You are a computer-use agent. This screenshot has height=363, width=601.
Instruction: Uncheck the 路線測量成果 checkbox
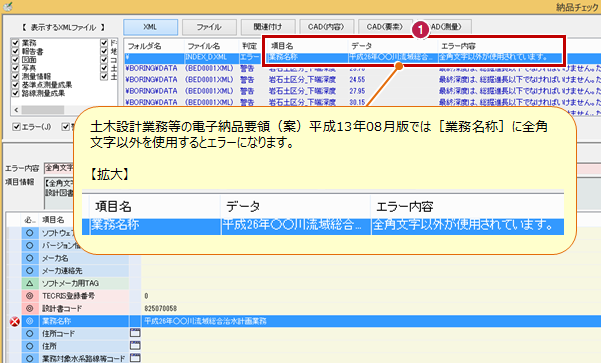point(15,93)
